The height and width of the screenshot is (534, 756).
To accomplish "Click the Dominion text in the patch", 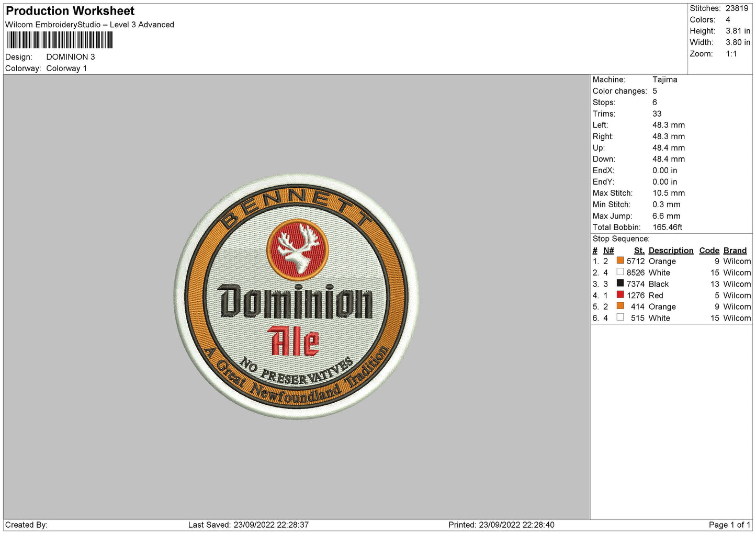I will coord(296,302).
